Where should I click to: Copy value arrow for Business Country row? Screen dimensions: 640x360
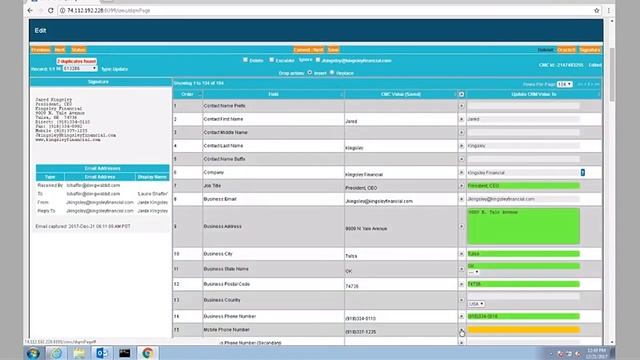(461, 300)
